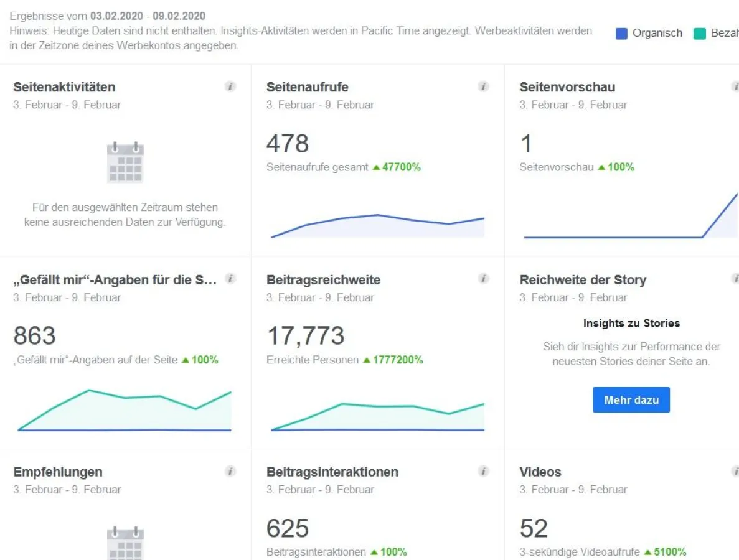Open the Seitenaktivitäten info tooltip icon
Image resolution: width=739 pixels, height=560 pixels.
tap(230, 87)
